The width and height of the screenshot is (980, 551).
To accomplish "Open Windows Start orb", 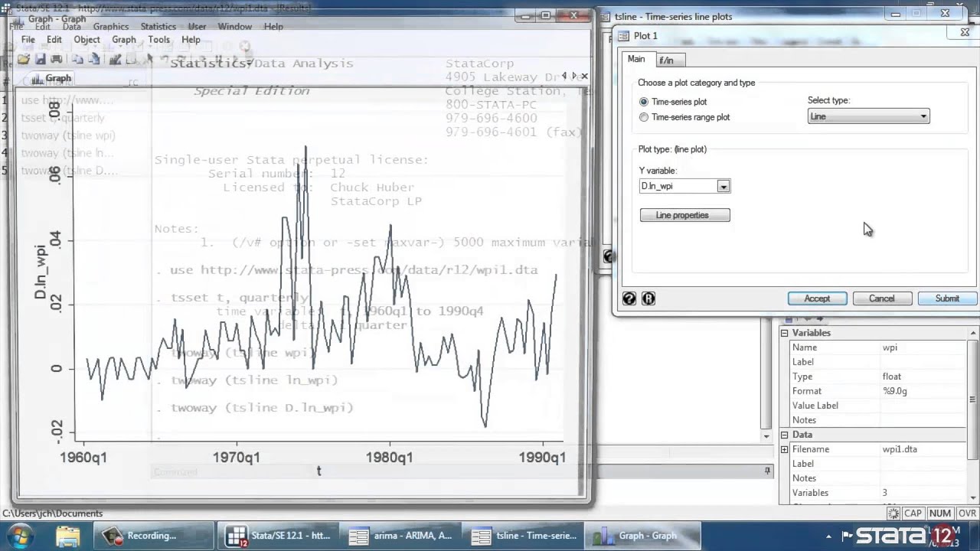I will (19, 535).
